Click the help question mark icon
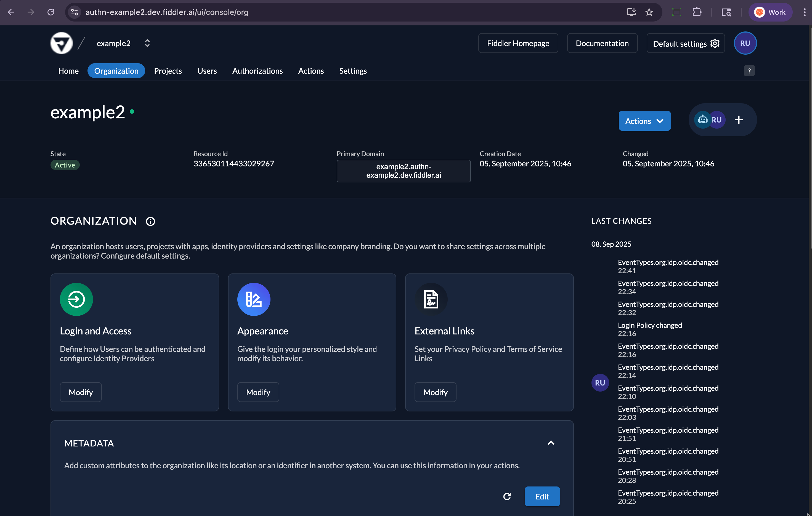The height and width of the screenshot is (516, 812). [x=749, y=70]
